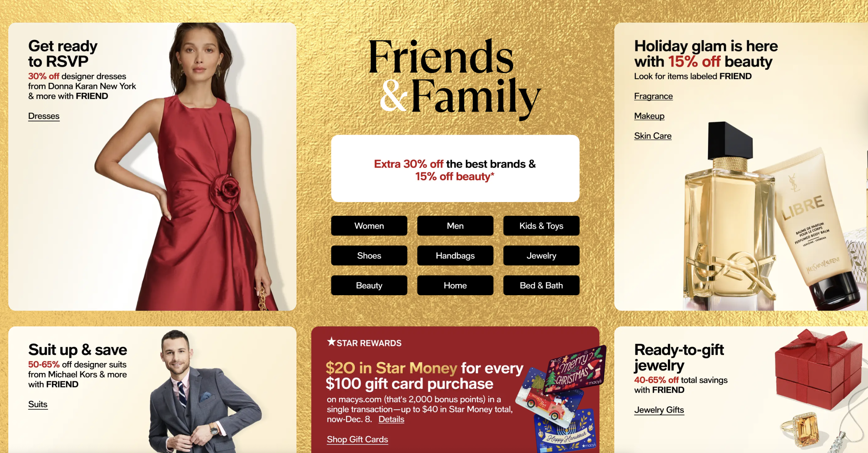Follow the Dresses link

coord(44,116)
